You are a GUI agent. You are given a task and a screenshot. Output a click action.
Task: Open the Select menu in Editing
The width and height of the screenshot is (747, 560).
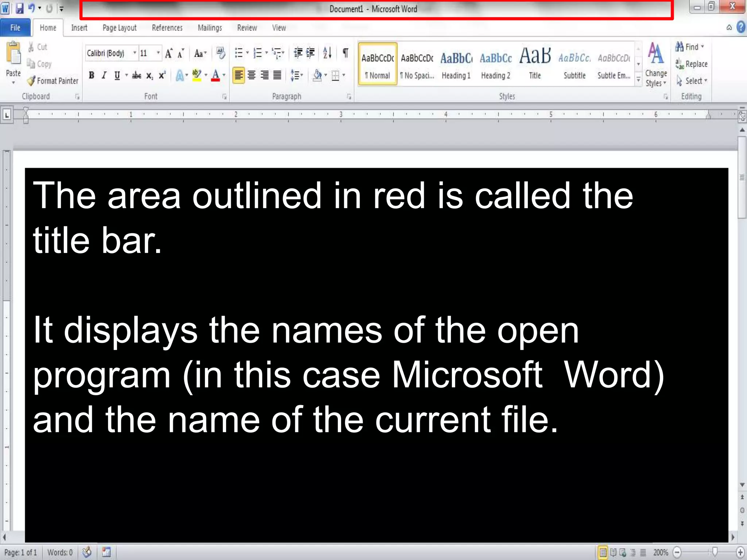point(692,81)
